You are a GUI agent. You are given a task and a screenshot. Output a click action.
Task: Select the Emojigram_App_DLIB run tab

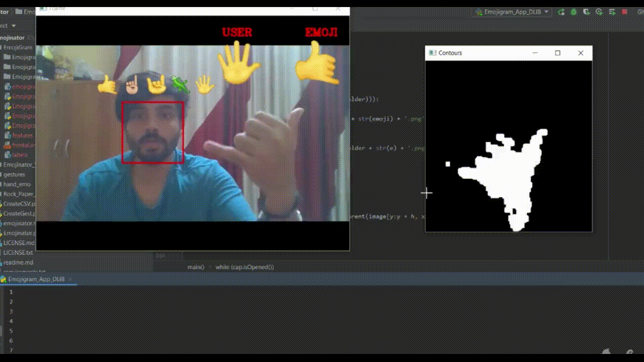(36, 279)
